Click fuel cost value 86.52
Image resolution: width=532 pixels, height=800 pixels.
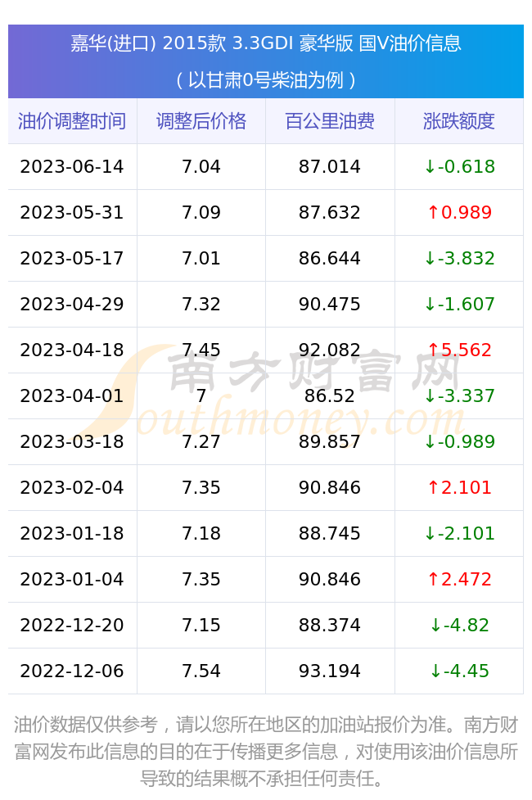point(330,396)
